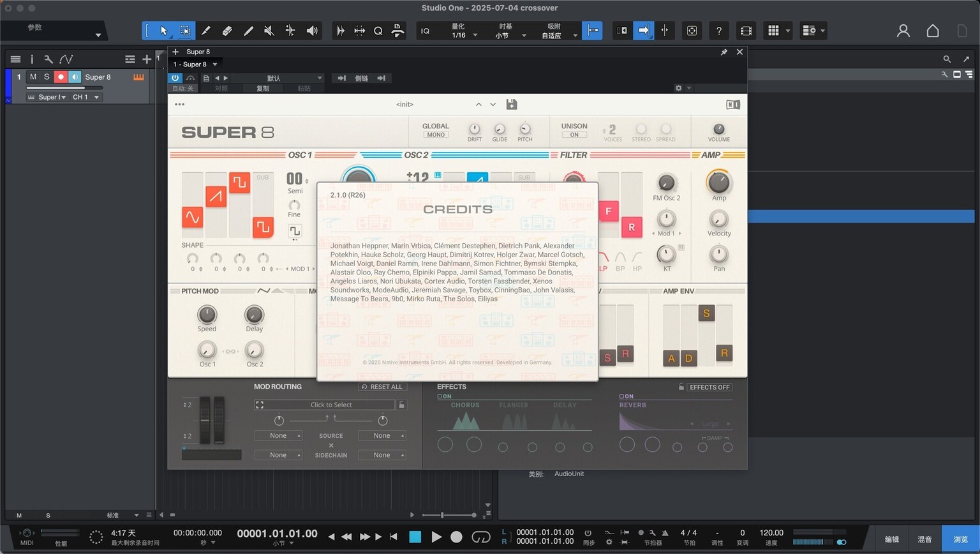Click the 120.00 tempo field
This screenshot has width=980, height=554.
(x=771, y=533)
